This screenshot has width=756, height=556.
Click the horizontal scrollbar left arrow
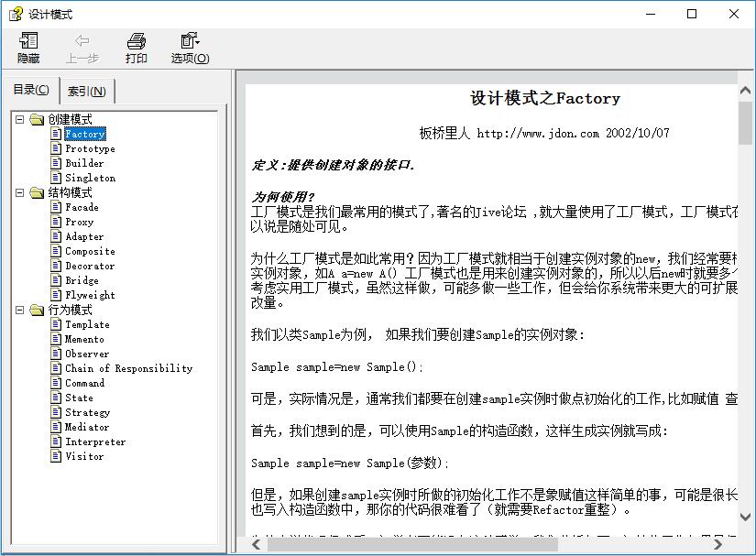257,544
